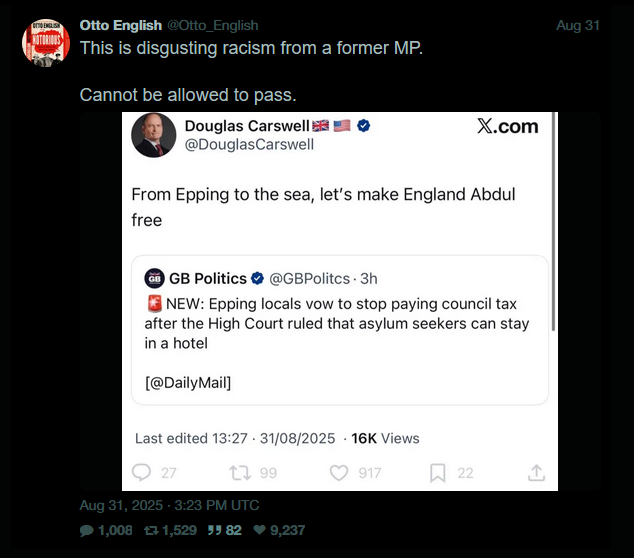This screenshot has height=558, width=634.
Task: Click the 9,237 likes heart counter
Action: coord(279,530)
